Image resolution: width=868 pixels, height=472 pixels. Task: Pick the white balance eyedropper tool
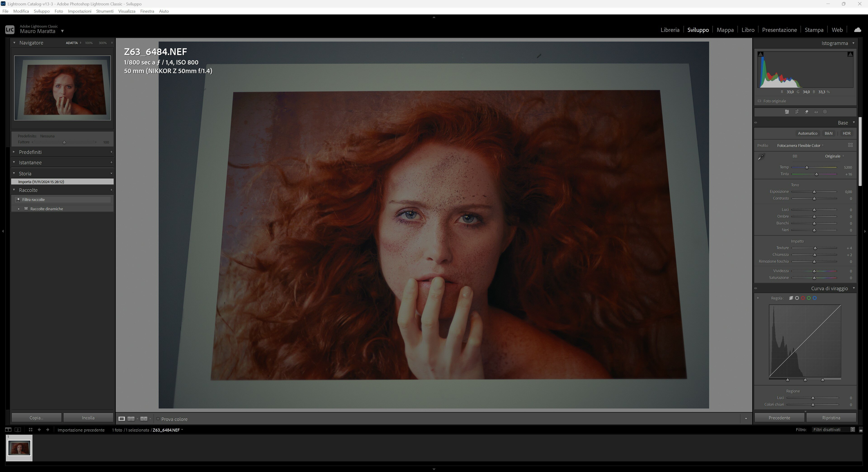(762, 157)
